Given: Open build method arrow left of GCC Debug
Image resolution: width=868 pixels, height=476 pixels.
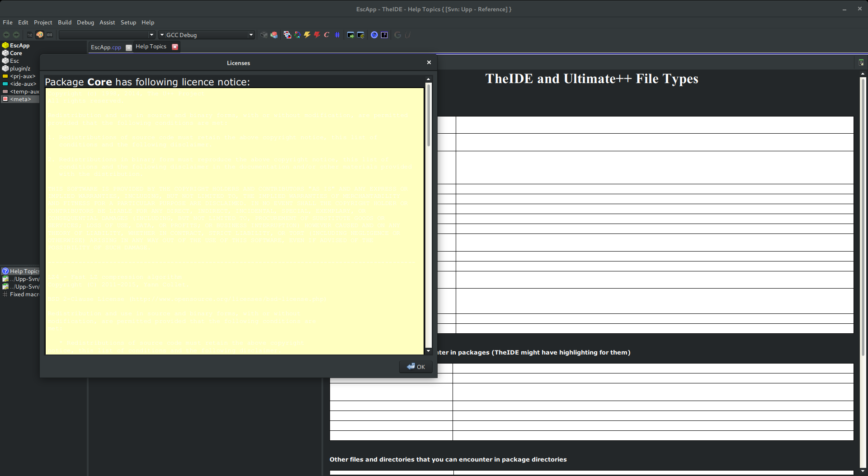Looking at the screenshot, I should coord(161,35).
